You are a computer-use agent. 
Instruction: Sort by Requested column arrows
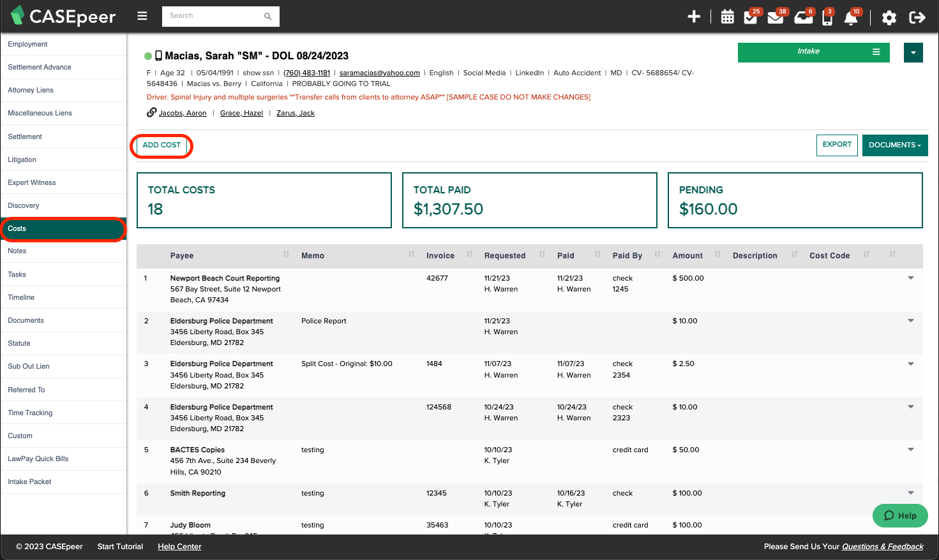click(542, 254)
